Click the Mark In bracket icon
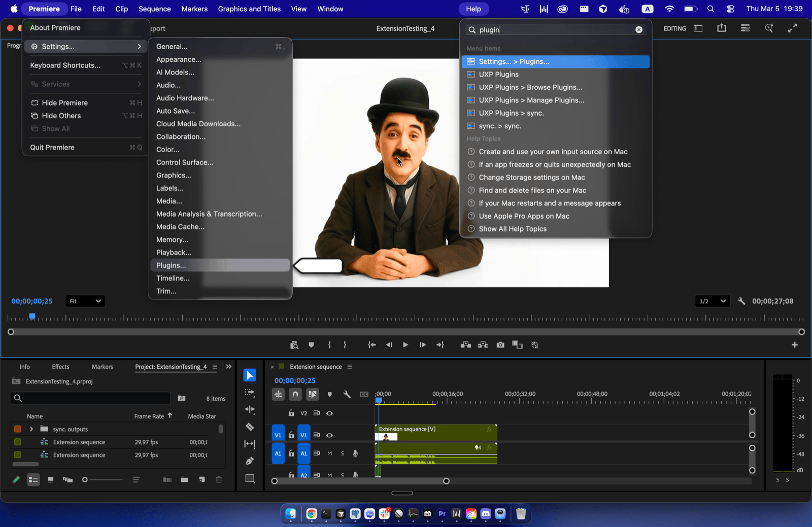 tap(329, 345)
